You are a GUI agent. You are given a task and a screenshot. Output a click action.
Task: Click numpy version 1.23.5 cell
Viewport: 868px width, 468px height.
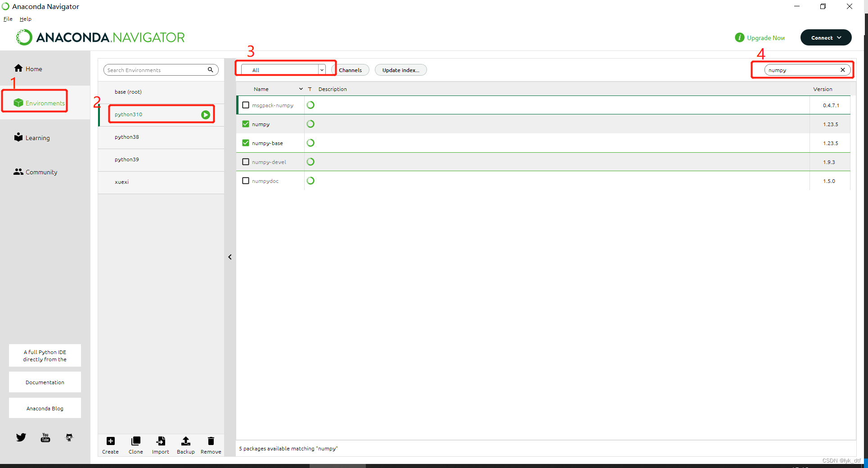830,124
